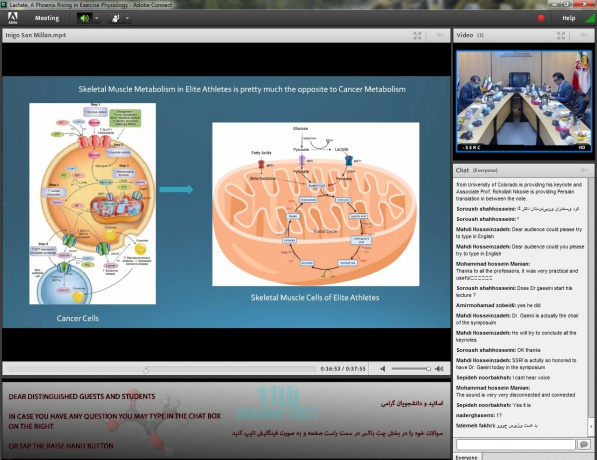Open the raise hand status dropdown arrow
597x460 pixels.
point(127,18)
